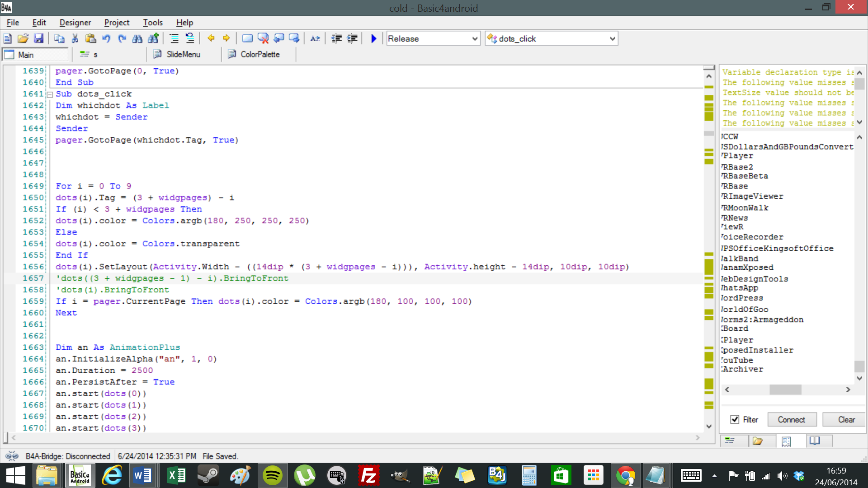Open the Project menu
Viewport: 868px width, 488px height.
(x=117, y=23)
